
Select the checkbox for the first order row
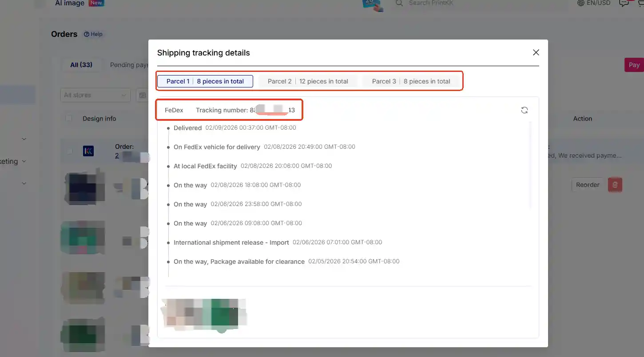(69, 150)
